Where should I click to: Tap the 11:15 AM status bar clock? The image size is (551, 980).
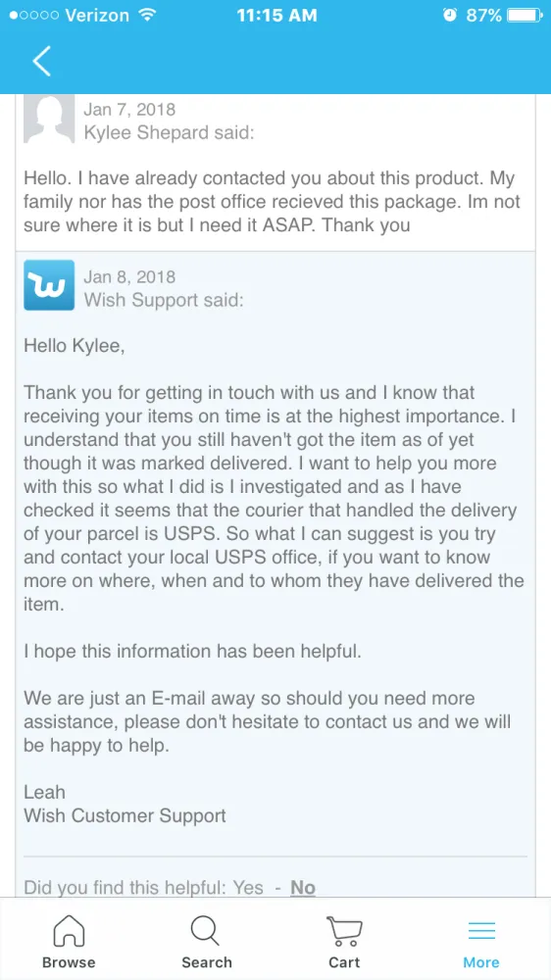point(276,15)
